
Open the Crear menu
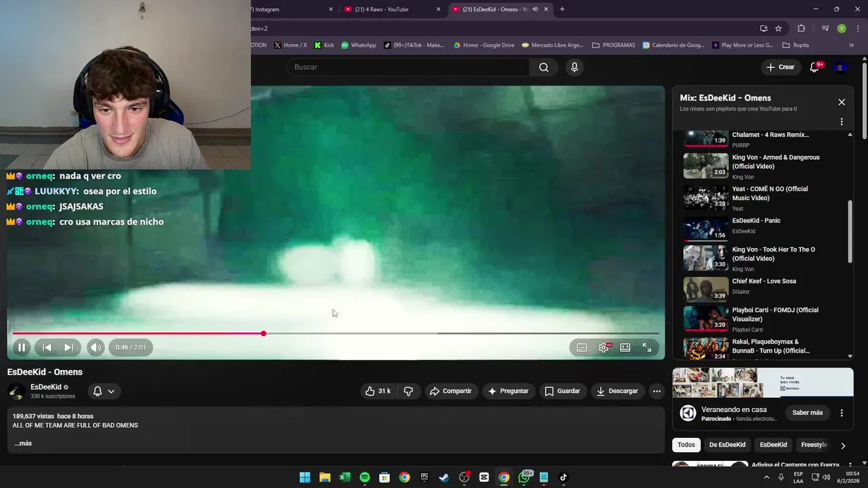tap(781, 67)
